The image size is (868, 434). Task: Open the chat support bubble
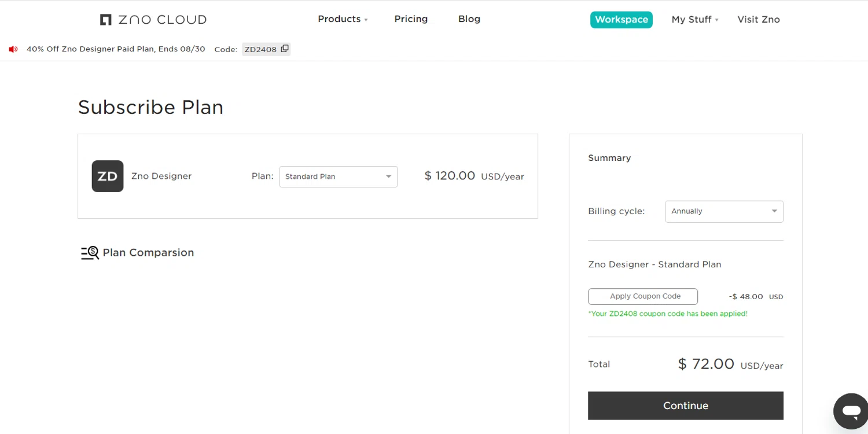pyautogui.click(x=851, y=411)
